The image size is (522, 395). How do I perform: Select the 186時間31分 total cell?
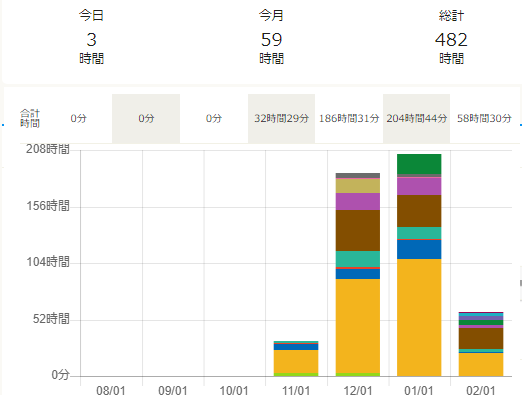[x=349, y=118]
